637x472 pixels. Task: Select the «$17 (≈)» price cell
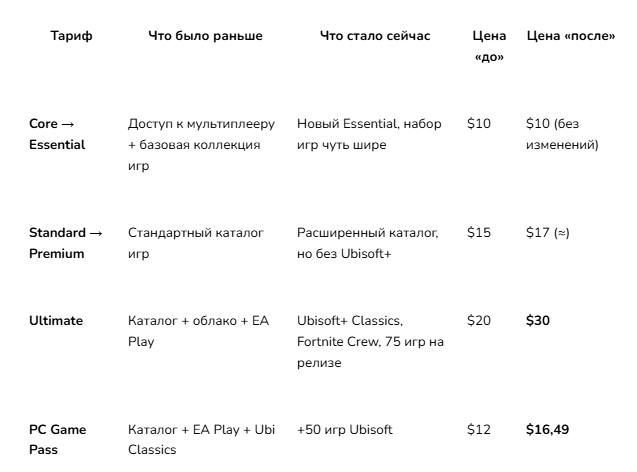coord(547,233)
